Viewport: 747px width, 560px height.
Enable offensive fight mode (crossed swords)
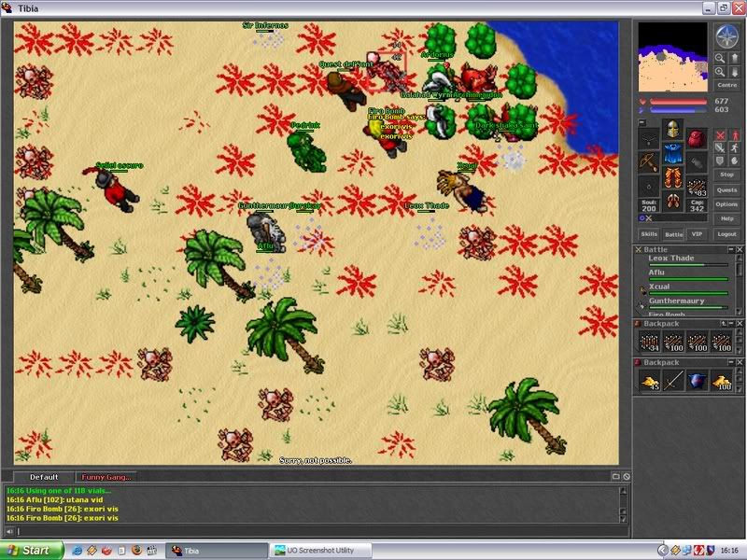click(720, 135)
